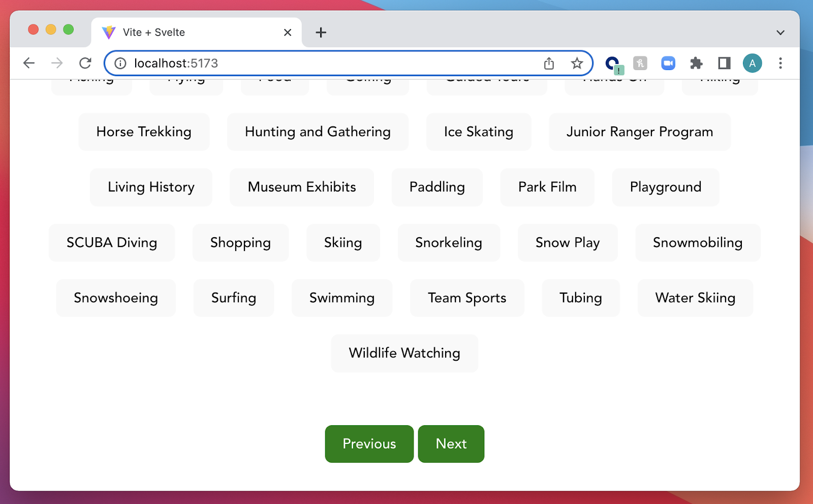This screenshot has height=504, width=813.
Task: Click the browser back arrow
Action: coord(29,63)
